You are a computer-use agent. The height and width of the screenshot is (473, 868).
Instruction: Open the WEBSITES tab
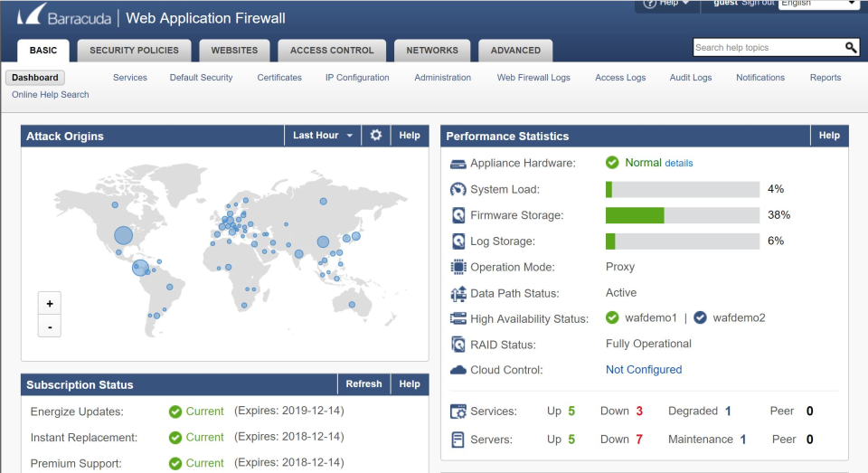[234, 51]
